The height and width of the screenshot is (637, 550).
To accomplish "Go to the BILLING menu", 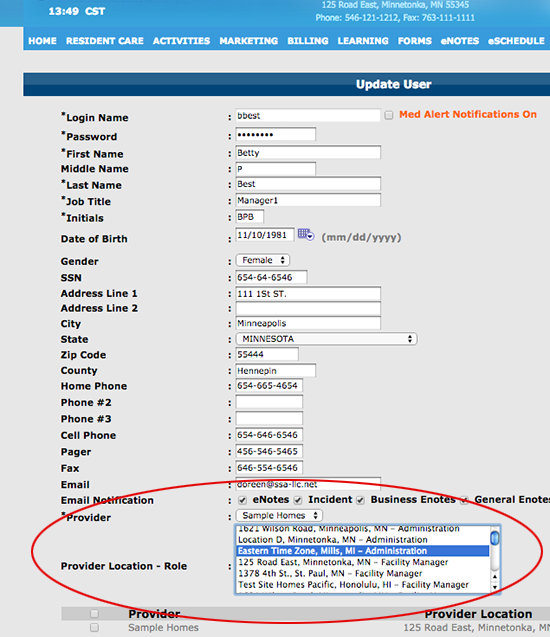I will 308,41.
